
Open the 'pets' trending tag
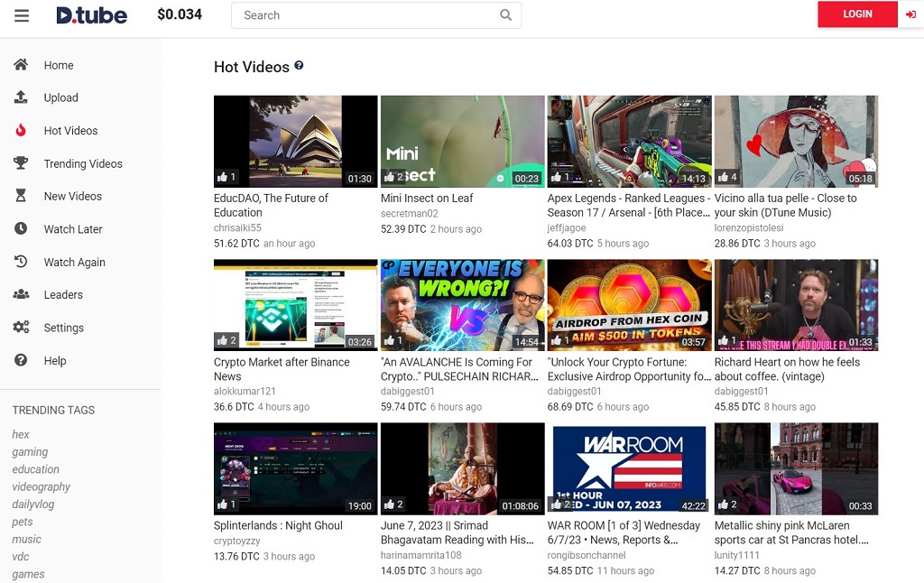point(23,522)
